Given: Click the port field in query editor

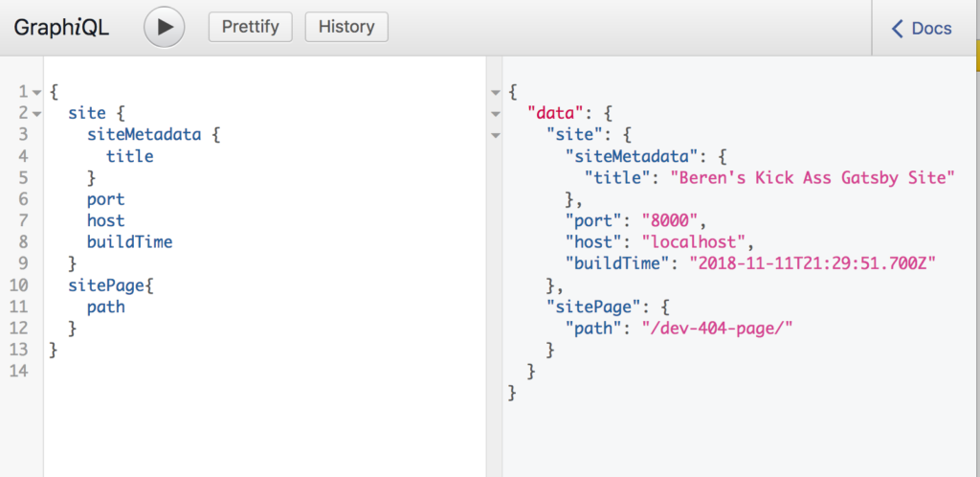Looking at the screenshot, I should [x=105, y=199].
